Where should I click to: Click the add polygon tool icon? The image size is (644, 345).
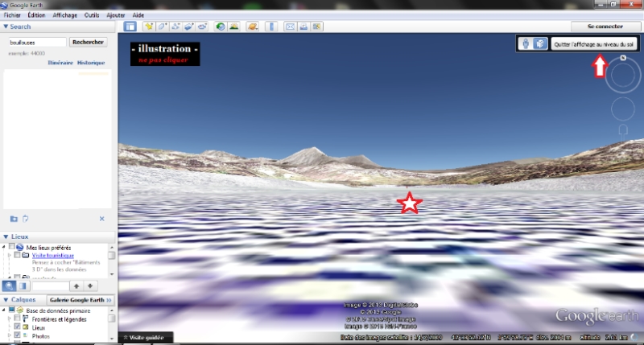[x=163, y=27]
